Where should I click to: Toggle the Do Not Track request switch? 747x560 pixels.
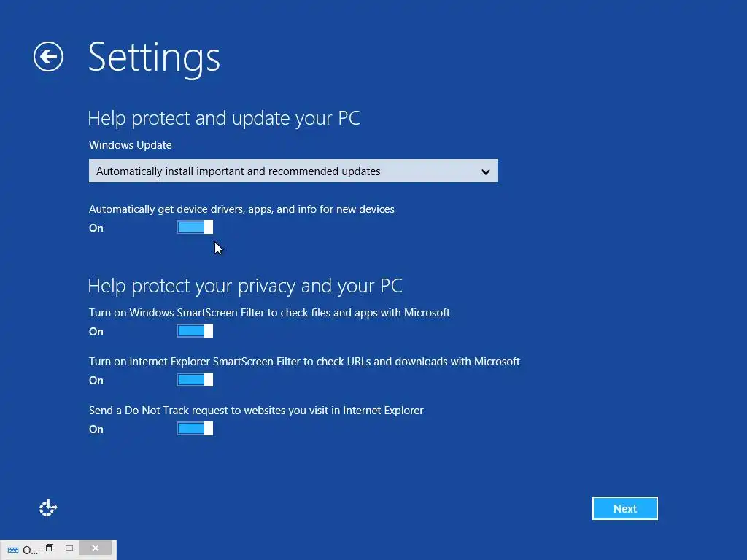[x=195, y=429]
